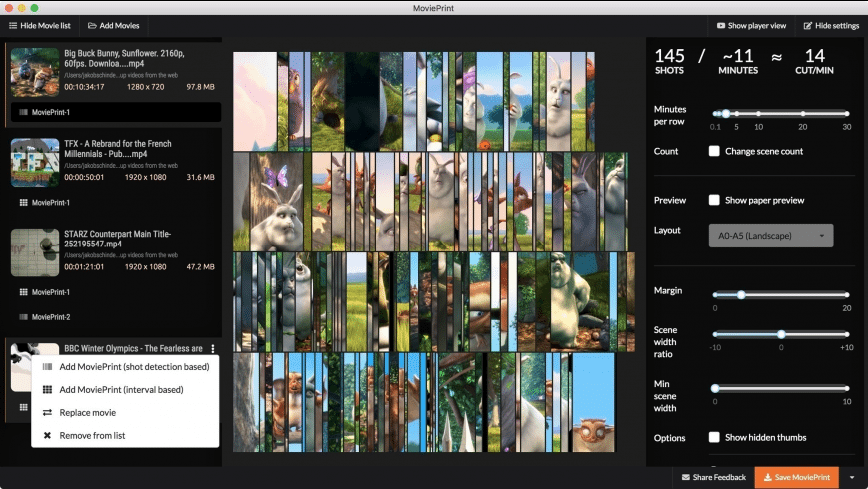Click the shot-detection icon in context menu
Screen dimensions: 868x489
click(47, 366)
